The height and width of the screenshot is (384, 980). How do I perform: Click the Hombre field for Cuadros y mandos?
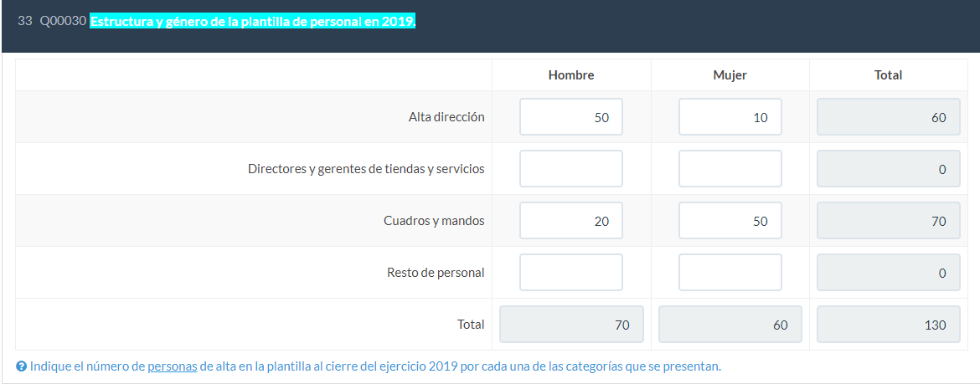571,221
